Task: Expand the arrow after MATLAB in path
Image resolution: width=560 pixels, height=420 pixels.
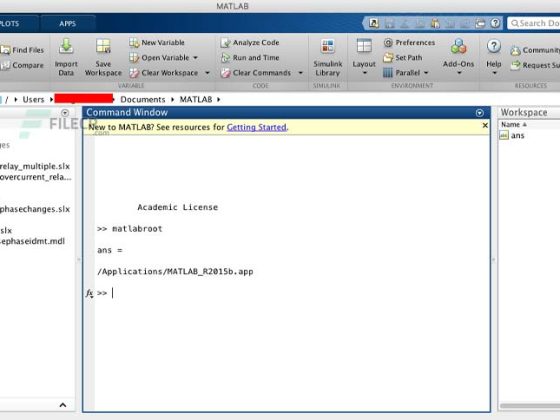Action: coord(219,100)
